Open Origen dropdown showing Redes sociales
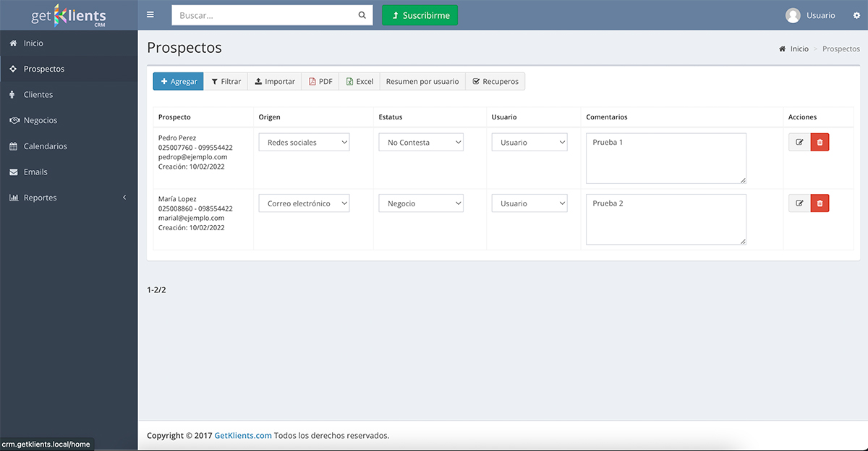The width and height of the screenshot is (868, 451). pos(304,143)
